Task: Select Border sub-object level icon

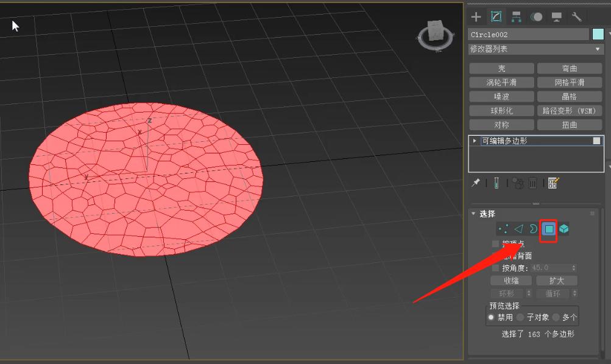Action: point(533,229)
